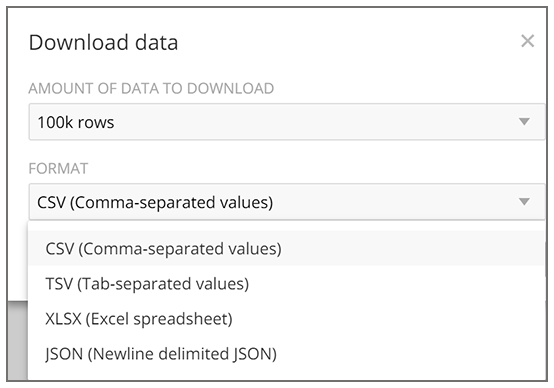
Task: Click the 100k rows value text
Action: (x=76, y=122)
